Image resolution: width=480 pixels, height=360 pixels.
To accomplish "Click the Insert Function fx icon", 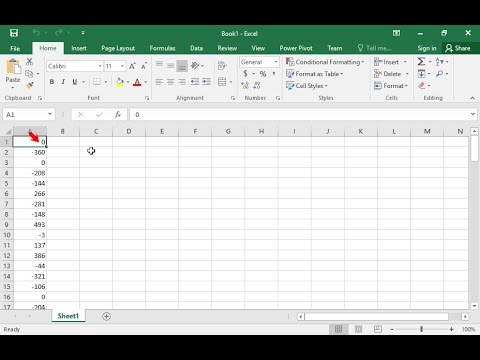I will (x=118, y=114).
